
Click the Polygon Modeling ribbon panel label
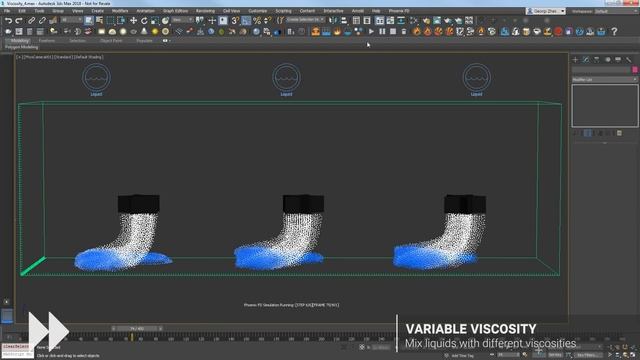[21, 47]
